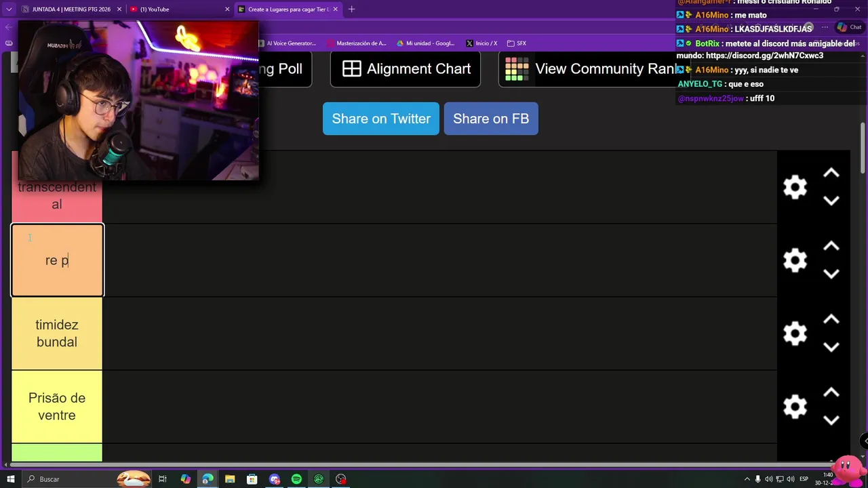The width and height of the screenshot is (868, 488).
Task: Open Mi unidad Google bookmark
Action: click(425, 43)
